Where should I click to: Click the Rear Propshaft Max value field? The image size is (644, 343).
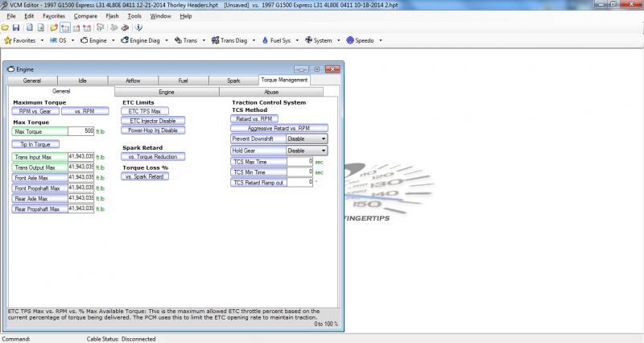[x=81, y=209]
